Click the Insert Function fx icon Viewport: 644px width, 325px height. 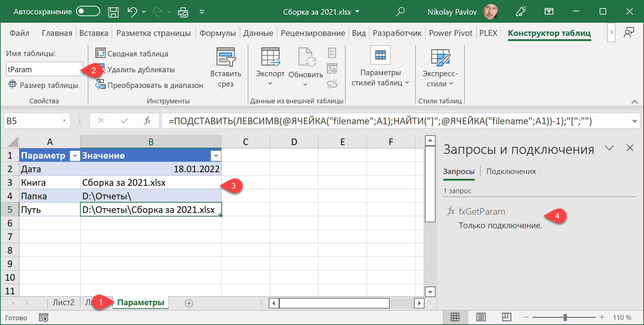click(147, 121)
